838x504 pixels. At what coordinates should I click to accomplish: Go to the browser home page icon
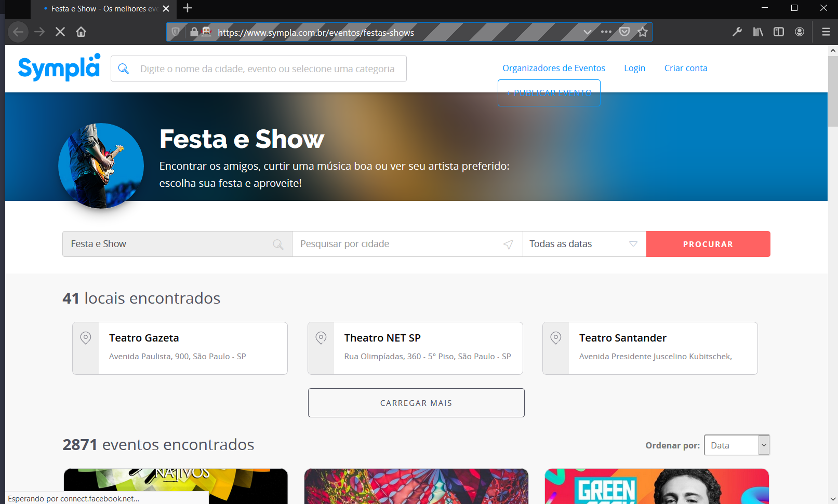tap(81, 32)
